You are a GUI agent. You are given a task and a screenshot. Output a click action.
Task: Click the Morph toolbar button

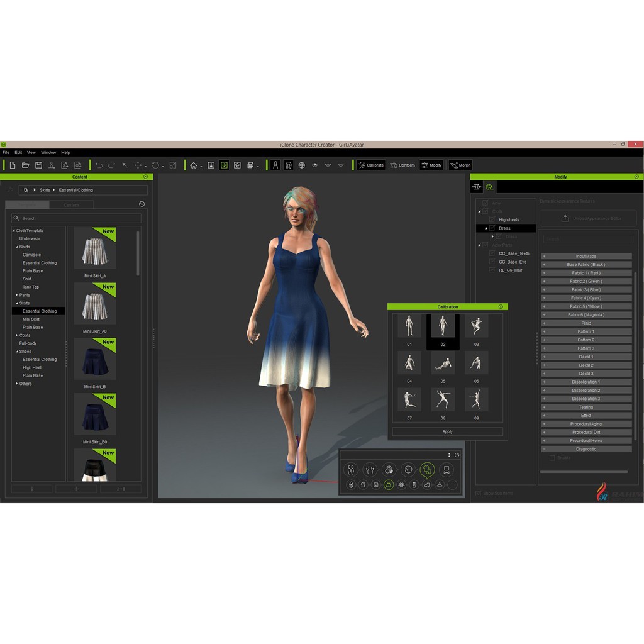click(x=460, y=165)
